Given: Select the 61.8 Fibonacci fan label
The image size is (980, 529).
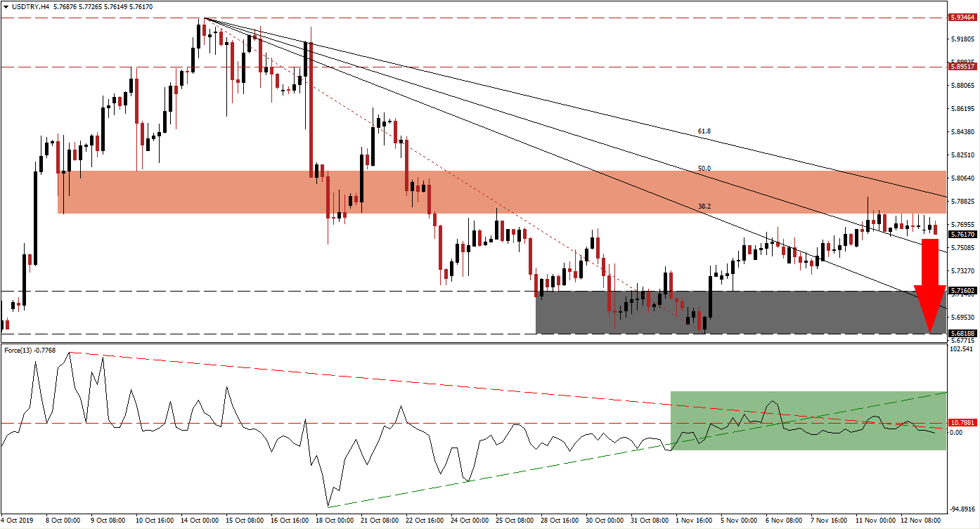Looking at the screenshot, I should [704, 131].
